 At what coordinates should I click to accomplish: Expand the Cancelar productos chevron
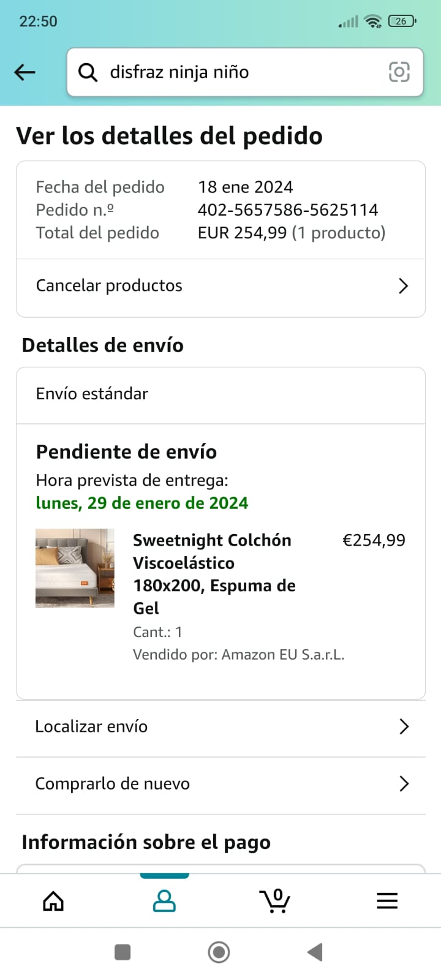coord(403,286)
